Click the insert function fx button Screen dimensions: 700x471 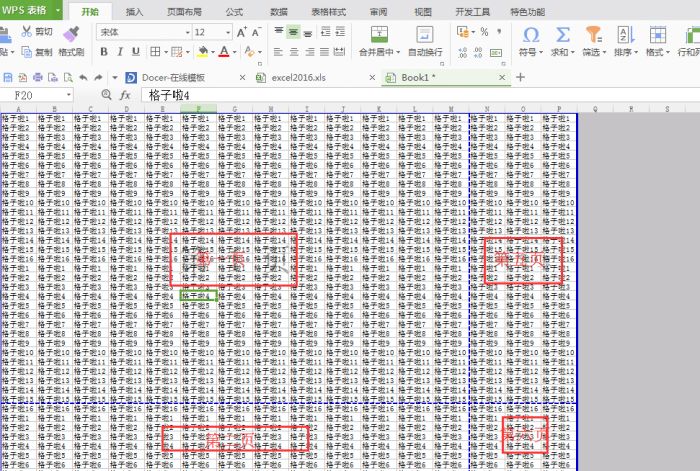125,95
